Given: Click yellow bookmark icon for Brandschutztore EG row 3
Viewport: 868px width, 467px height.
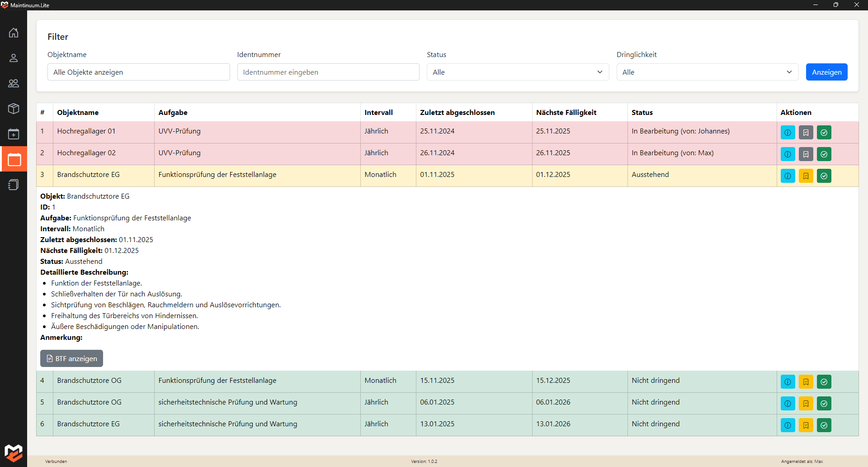Looking at the screenshot, I should (x=806, y=176).
